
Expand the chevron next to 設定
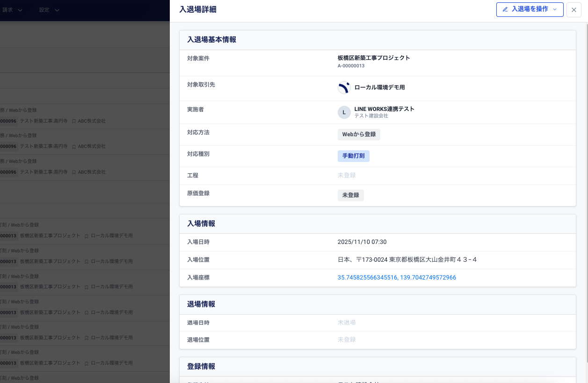(57, 10)
